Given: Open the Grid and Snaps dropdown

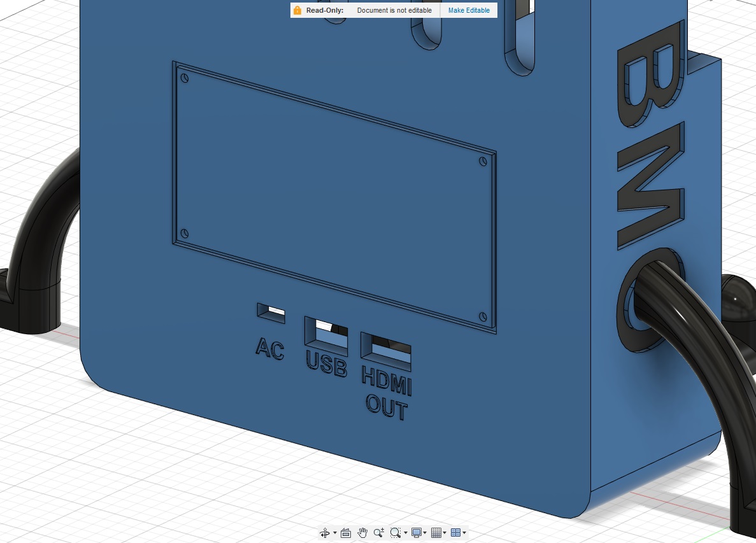Looking at the screenshot, I should pos(445,533).
